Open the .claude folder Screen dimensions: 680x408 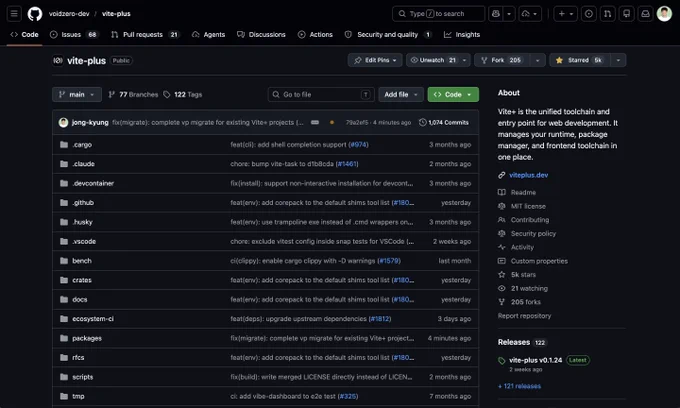click(83, 164)
